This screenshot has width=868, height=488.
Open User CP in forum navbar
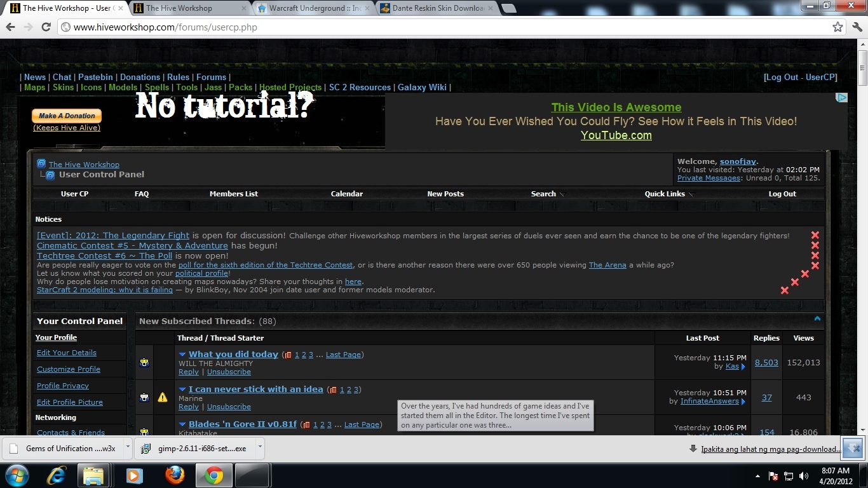(74, 194)
